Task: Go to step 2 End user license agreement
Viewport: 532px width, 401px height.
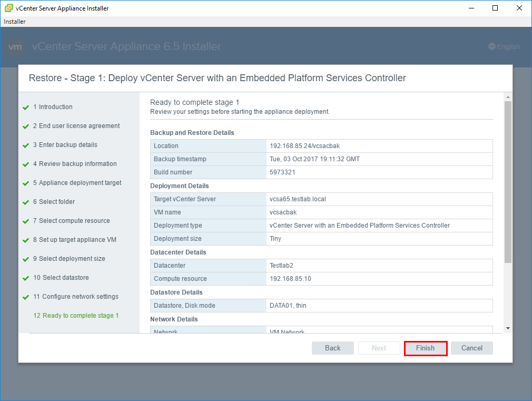Action: coord(76,126)
